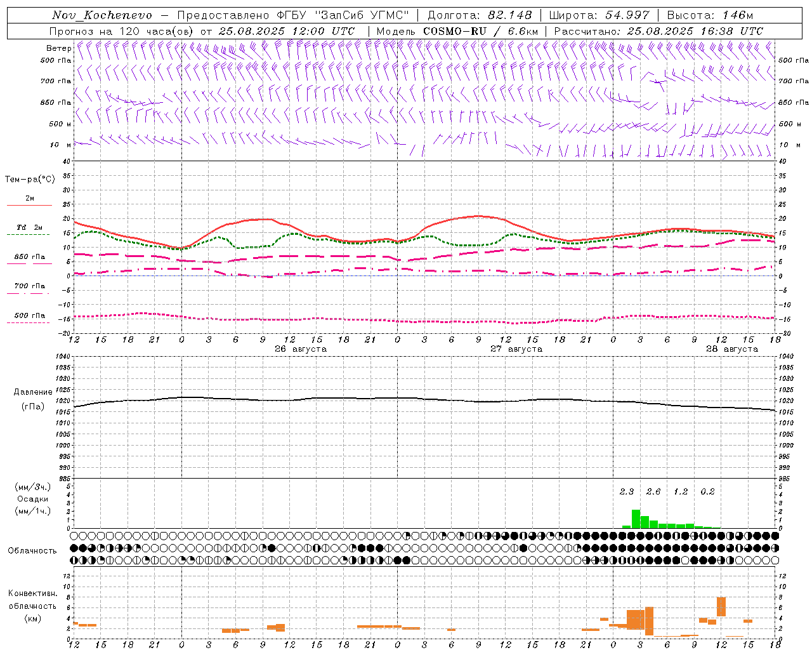
Task: Click the 'Давление' pressure panel label
Action: (x=33, y=392)
